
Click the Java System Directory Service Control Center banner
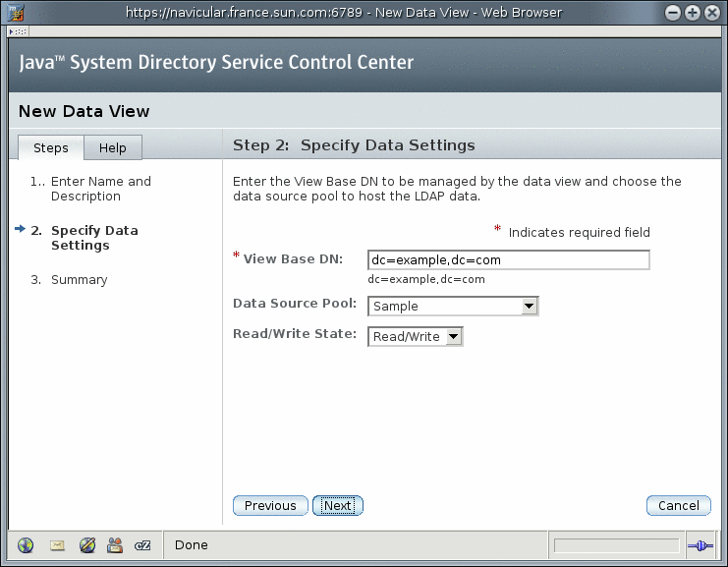click(x=216, y=62)
